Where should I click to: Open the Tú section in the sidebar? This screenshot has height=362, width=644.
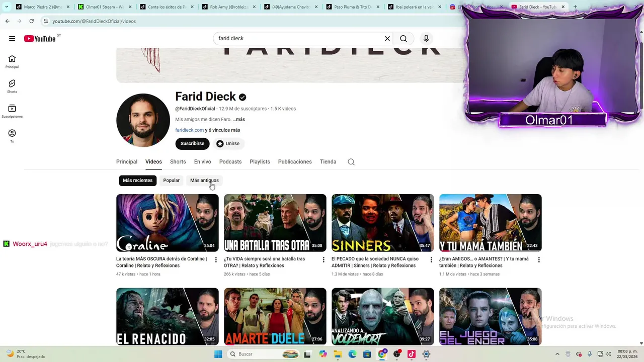point(12,136)
